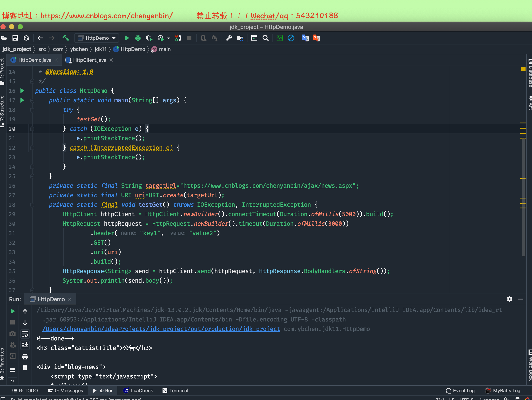Click the green Run button in toolbar
Screen dimensions: 532x400
click(127, 38)
